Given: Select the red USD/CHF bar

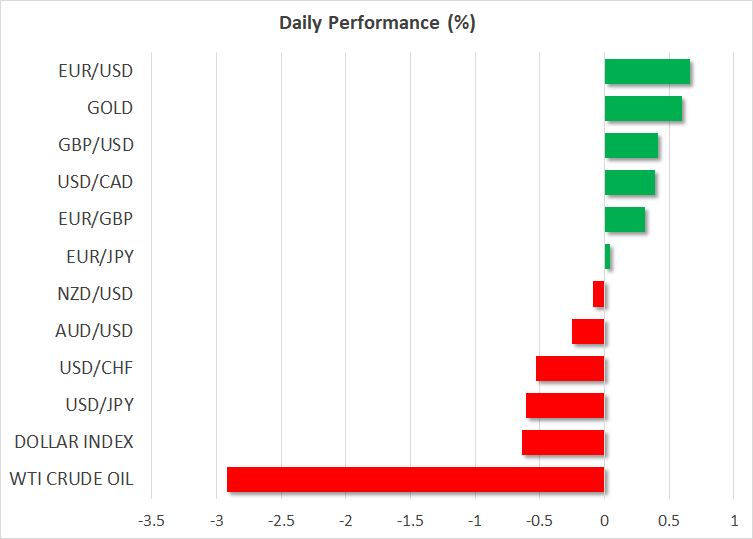Looking at the screenshot, I should [570, 368].
